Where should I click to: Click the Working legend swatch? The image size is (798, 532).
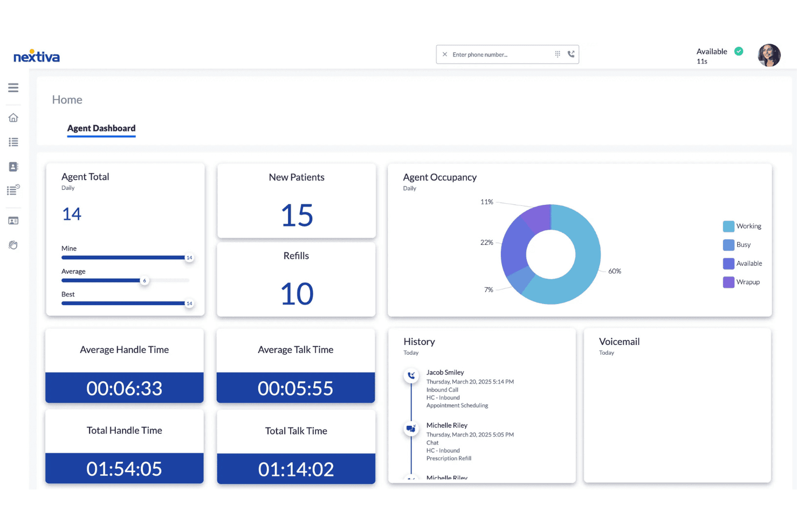(x=728, y=226)
